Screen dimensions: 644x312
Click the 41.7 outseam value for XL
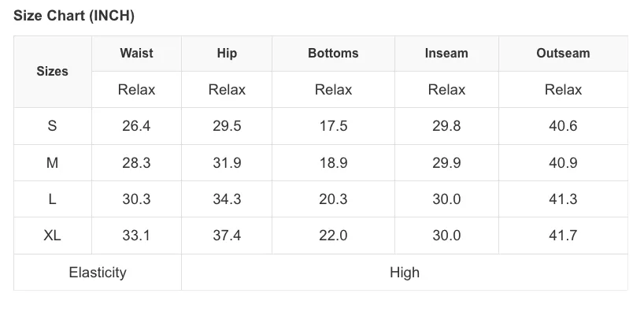563,236
